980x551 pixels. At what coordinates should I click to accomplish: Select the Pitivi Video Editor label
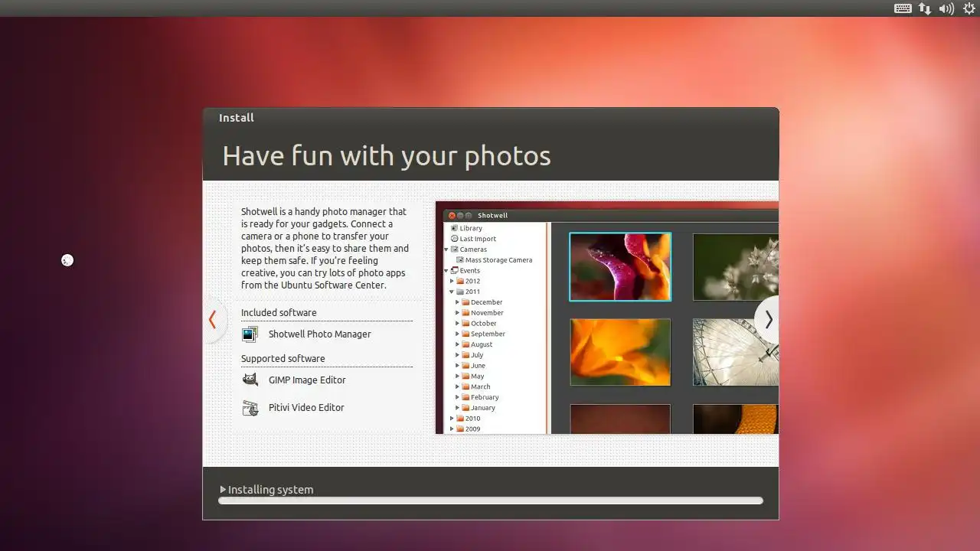point(306,408)
